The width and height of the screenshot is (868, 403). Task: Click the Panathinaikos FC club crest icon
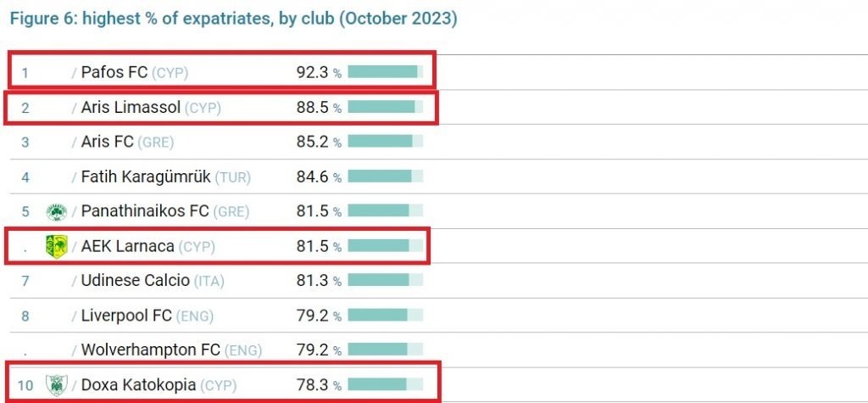[x=57, y=212]
